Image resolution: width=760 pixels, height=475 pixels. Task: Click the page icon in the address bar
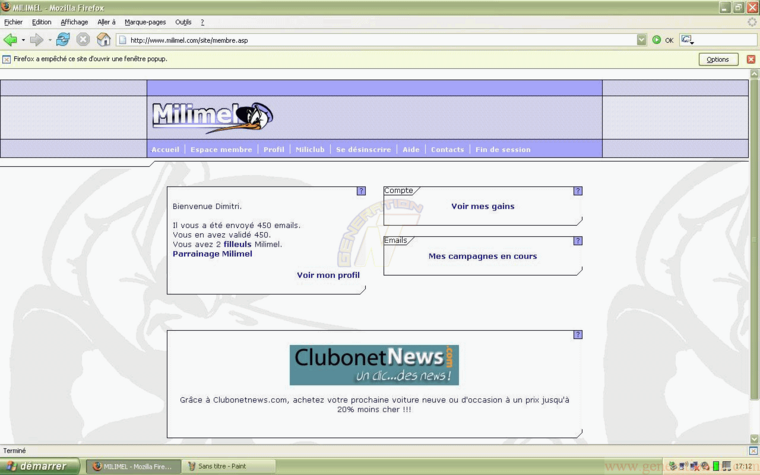(x=123, y=40)
